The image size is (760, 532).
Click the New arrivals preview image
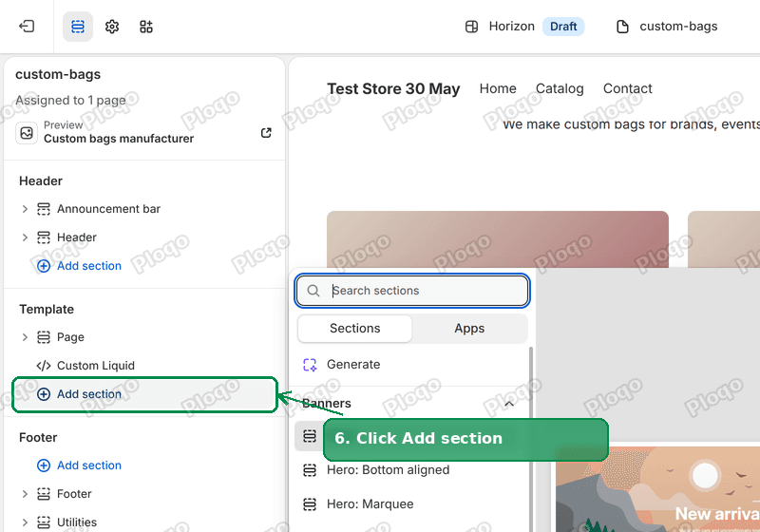coord(657,489)
